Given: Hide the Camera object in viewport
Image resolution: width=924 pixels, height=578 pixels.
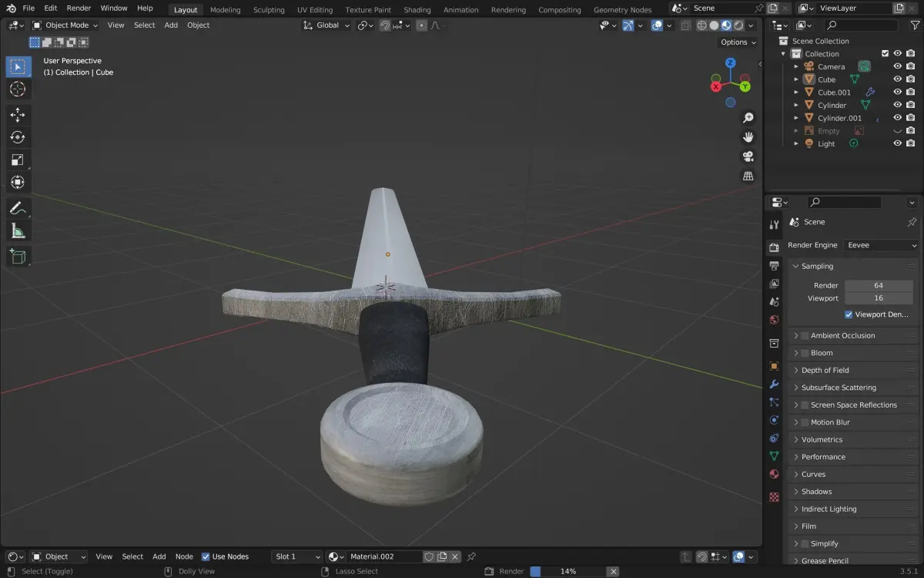Looking at the screenshot, I should pyautogui.click(x=897, y=66).
